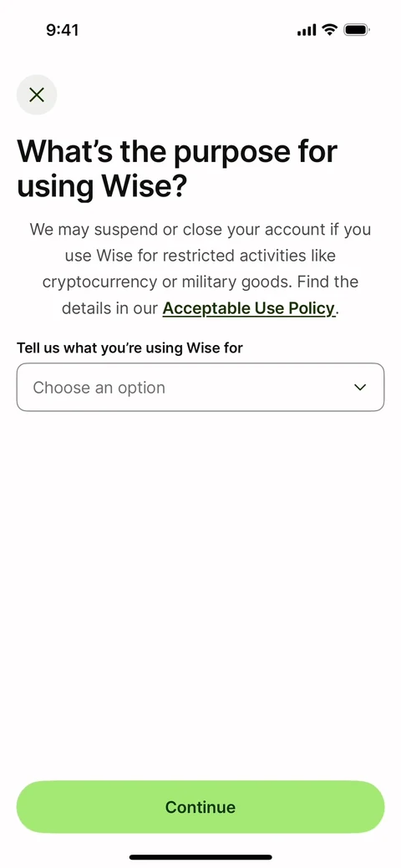Image resolution: width=401 pixels, height=868 pixels.
Task: Tap the Wi-Fi status icon
Action: point(330,30)
